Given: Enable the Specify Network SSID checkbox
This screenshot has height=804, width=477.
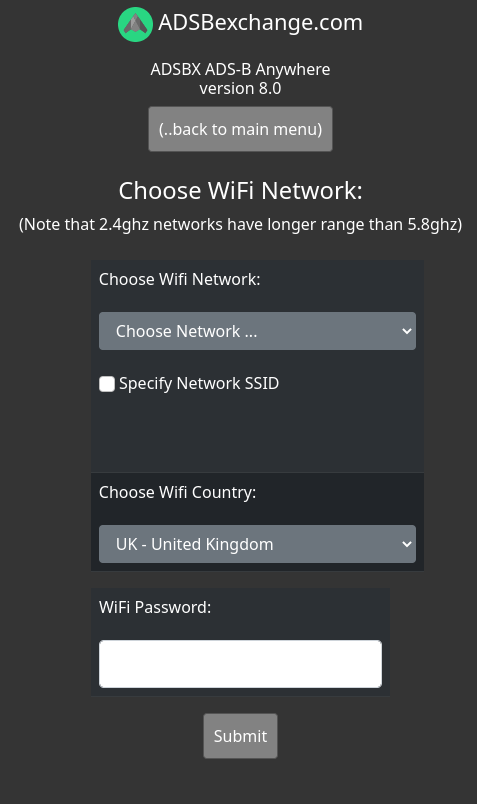Looking at the screenshot, I should [107, 384].
